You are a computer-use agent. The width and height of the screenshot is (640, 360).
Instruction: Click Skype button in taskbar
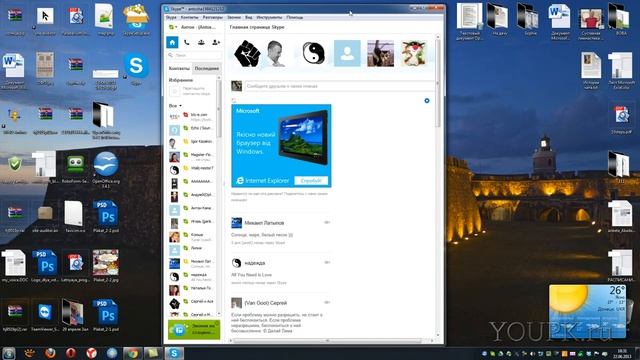[x=174, y=353]
